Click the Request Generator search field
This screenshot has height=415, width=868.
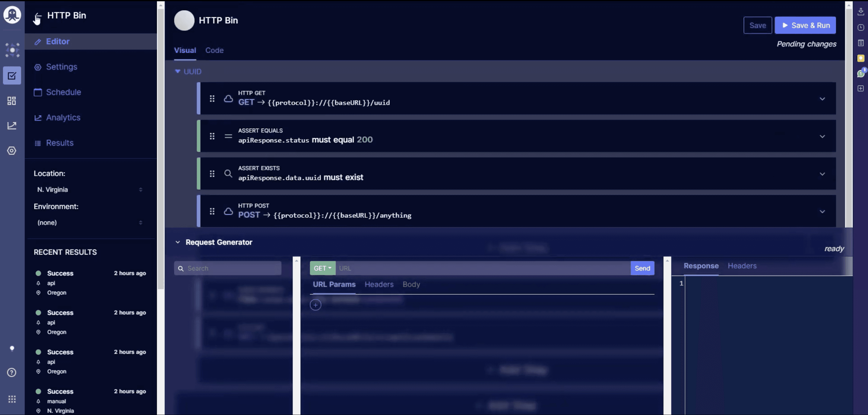click(x=228, y=268)
